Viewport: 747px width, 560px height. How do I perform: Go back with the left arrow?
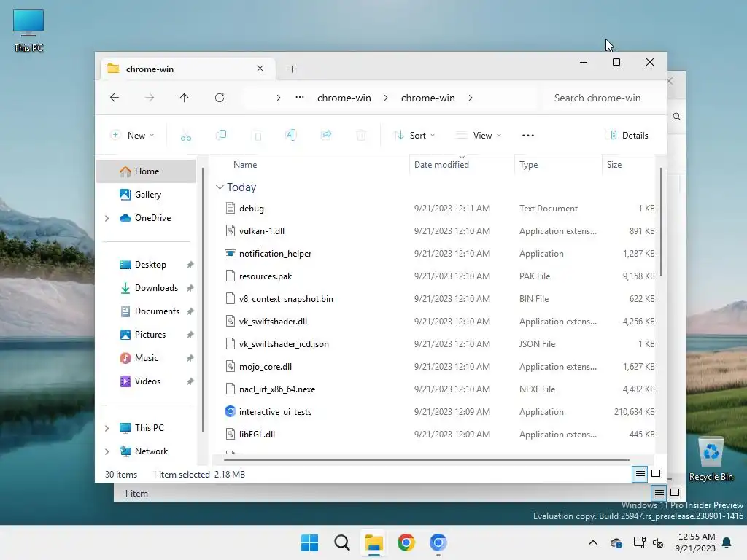[115, 98]
